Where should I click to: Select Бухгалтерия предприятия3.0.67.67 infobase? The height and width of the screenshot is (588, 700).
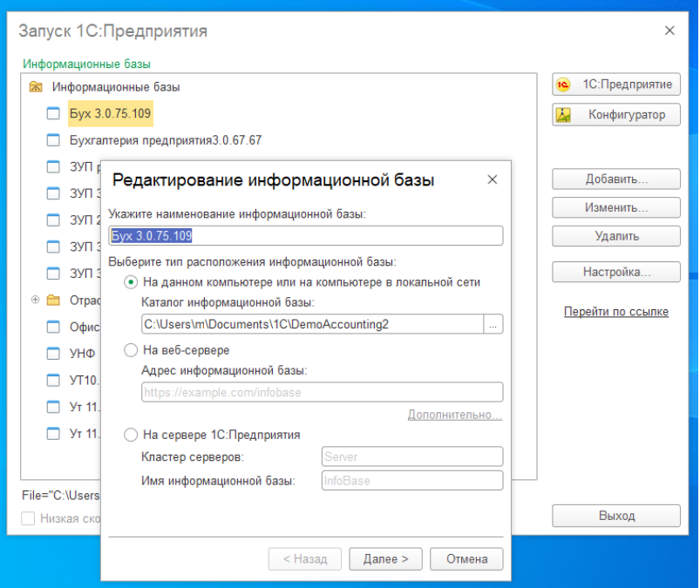pyautogui.click(x=165, y=140)
